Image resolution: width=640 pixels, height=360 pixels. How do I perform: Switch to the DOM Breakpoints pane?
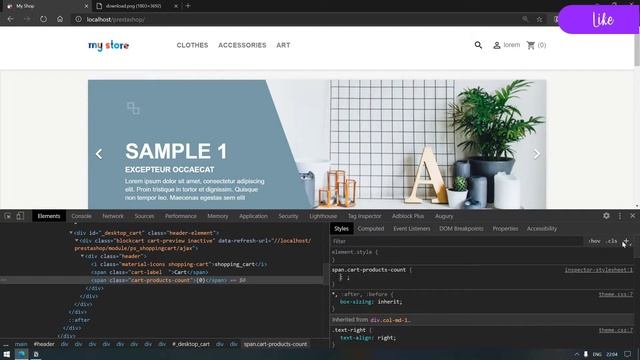461,229
